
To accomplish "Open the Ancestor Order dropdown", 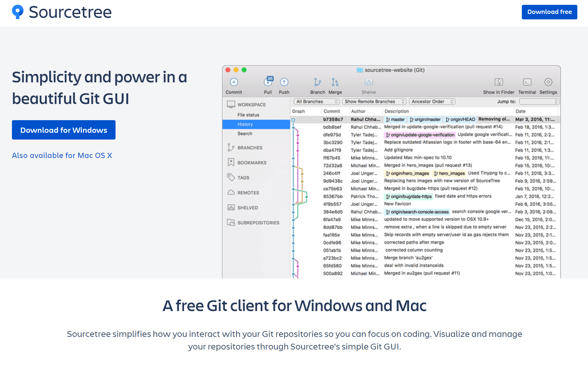I will point(432,101).
